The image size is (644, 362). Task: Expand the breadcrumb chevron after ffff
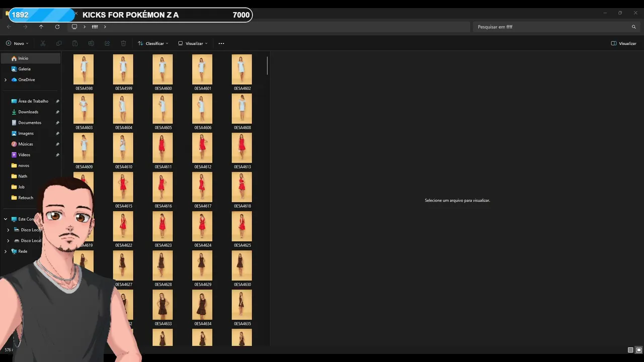click(x=105, y=27)
